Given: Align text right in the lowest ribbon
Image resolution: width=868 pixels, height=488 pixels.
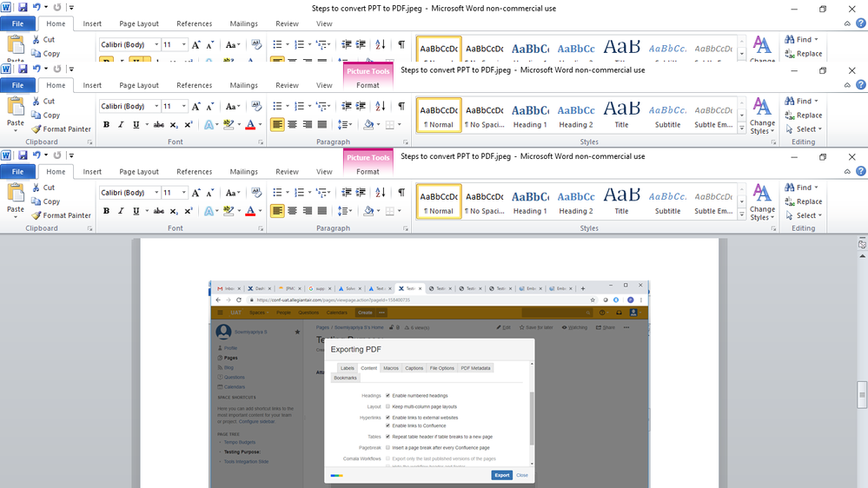Looking at the screenshot, I should (x=308, y=211).
